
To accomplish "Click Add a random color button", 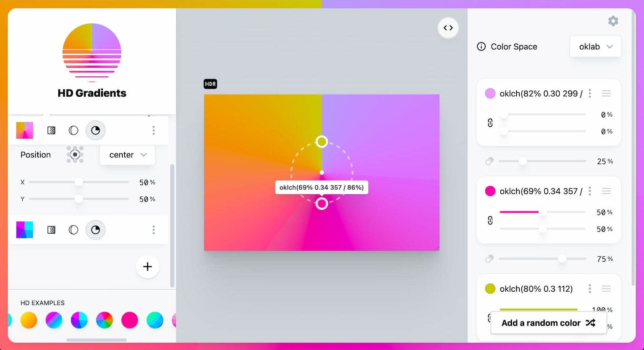I will click(x=548, y=323).
